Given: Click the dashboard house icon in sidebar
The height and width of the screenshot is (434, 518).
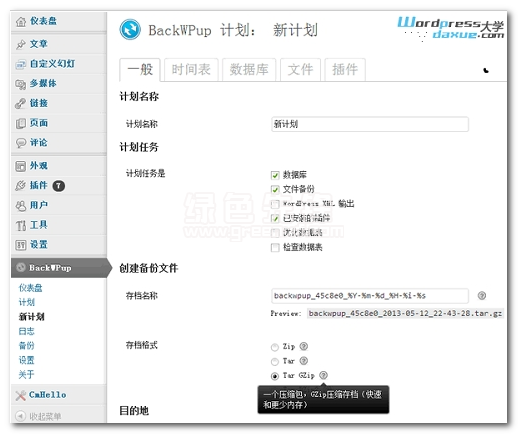Looking at the screenshot, I should click(21, 22).
